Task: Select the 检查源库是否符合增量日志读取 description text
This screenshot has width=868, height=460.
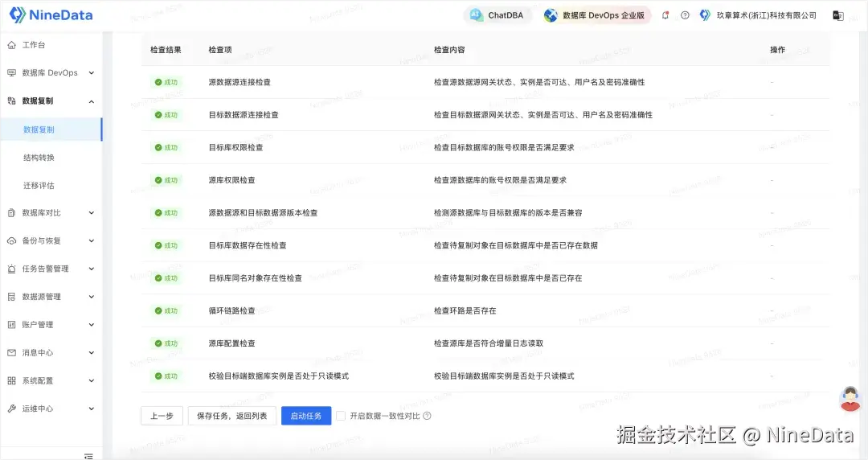Action: [x=489, y=343]
